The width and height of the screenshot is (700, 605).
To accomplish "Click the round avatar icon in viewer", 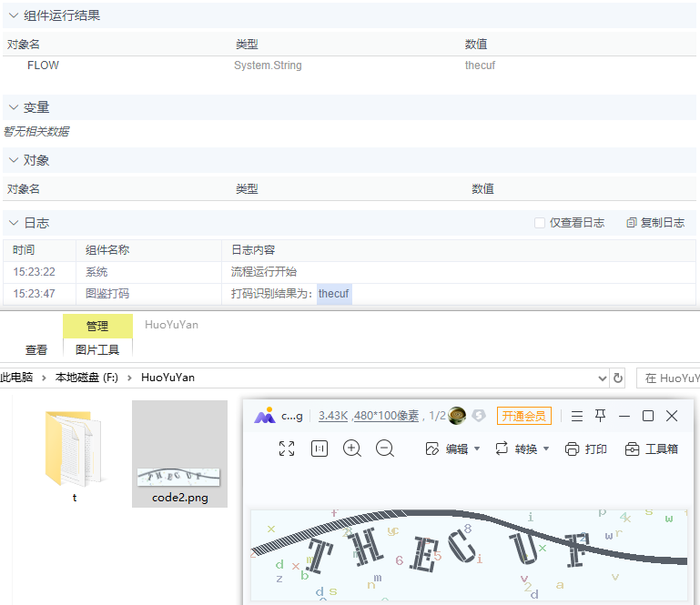I will click(457, 416).
